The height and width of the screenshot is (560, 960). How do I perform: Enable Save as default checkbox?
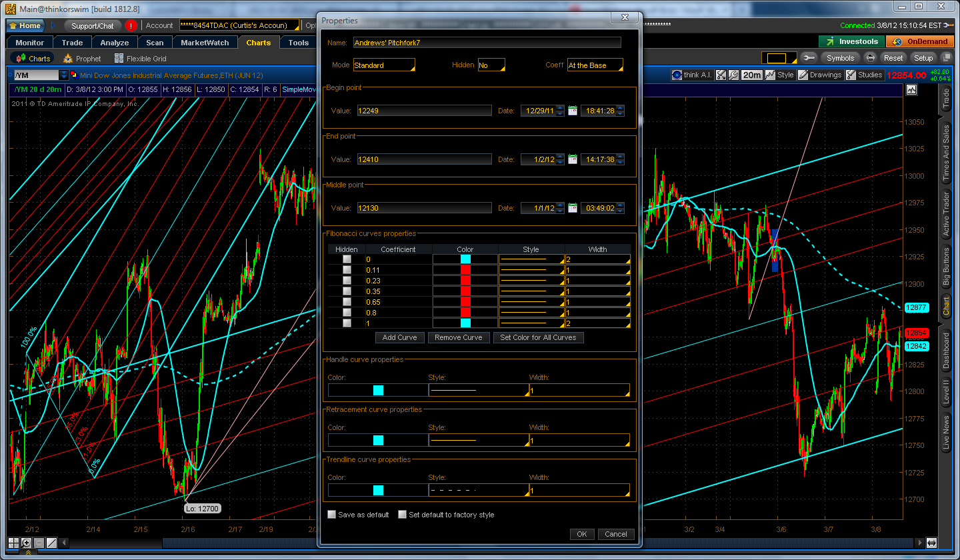(x=332, y=515)
